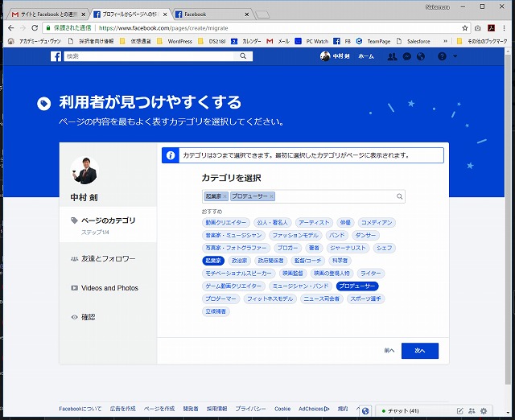Viewport: 515px width, 420px height.
Task: Toggle the アーティスト category chip
Action: 313,222
